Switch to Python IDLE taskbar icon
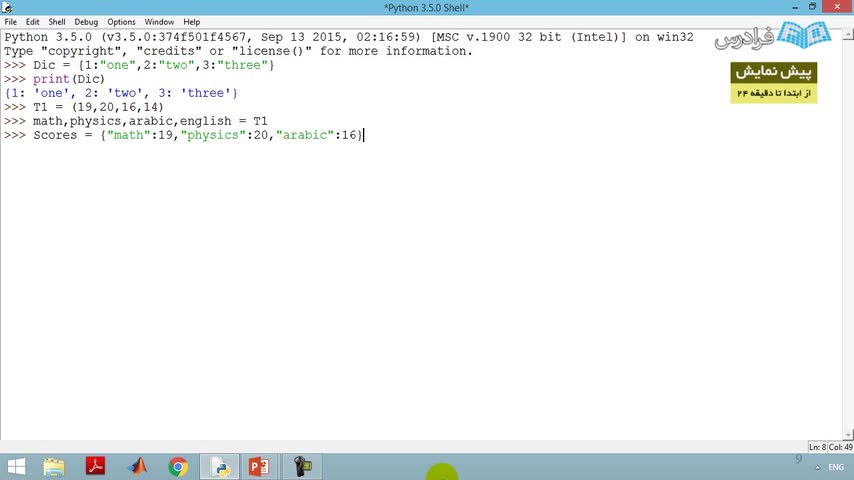The image size is (854, 480). click(219, 467)
